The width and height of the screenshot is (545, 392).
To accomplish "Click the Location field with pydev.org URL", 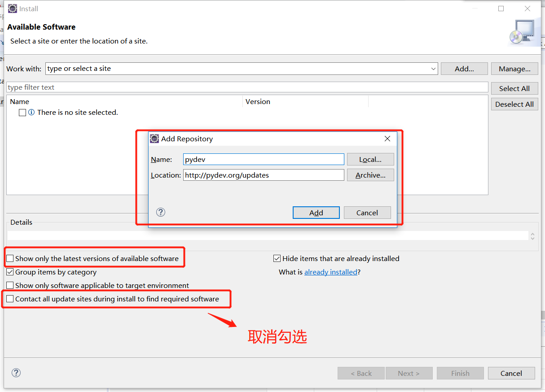I will pos(264,175).
